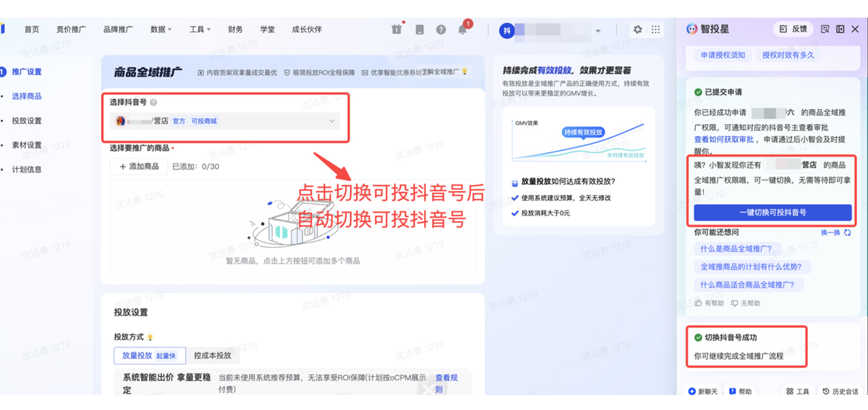The width and height of the screenshot is (868, 410).
Task: Jump to the 推广设置 step
Action: click(26, 72)
